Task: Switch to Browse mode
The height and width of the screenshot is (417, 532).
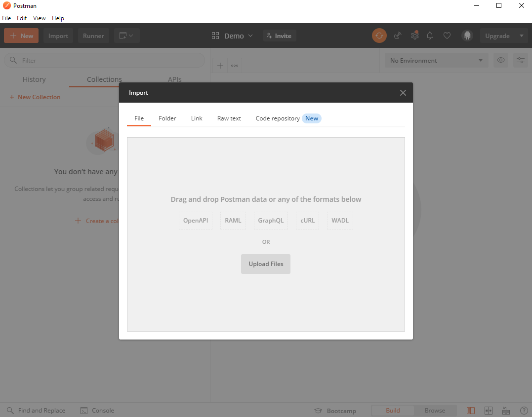Action: tap(435, 411)
